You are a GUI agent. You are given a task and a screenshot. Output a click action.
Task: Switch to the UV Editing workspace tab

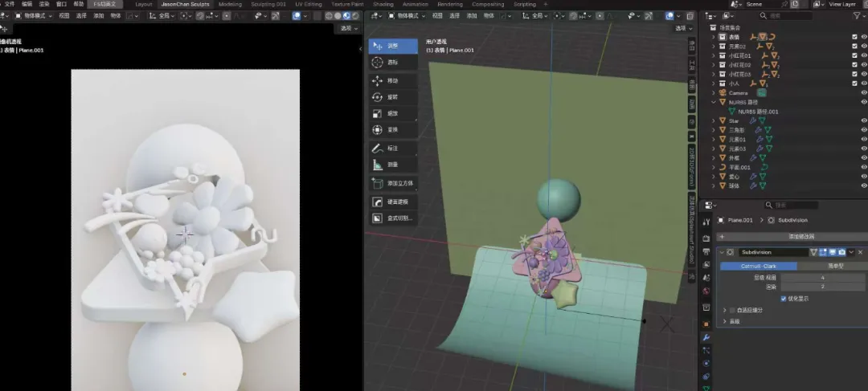309,4
